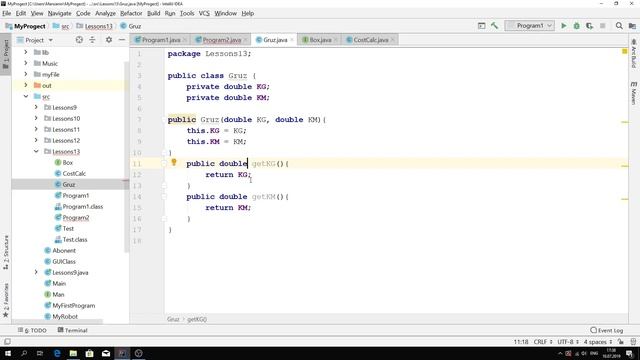640x360 pixels.
Task: Open the CRLF line separator dropdown
Action: coord(543,342)
